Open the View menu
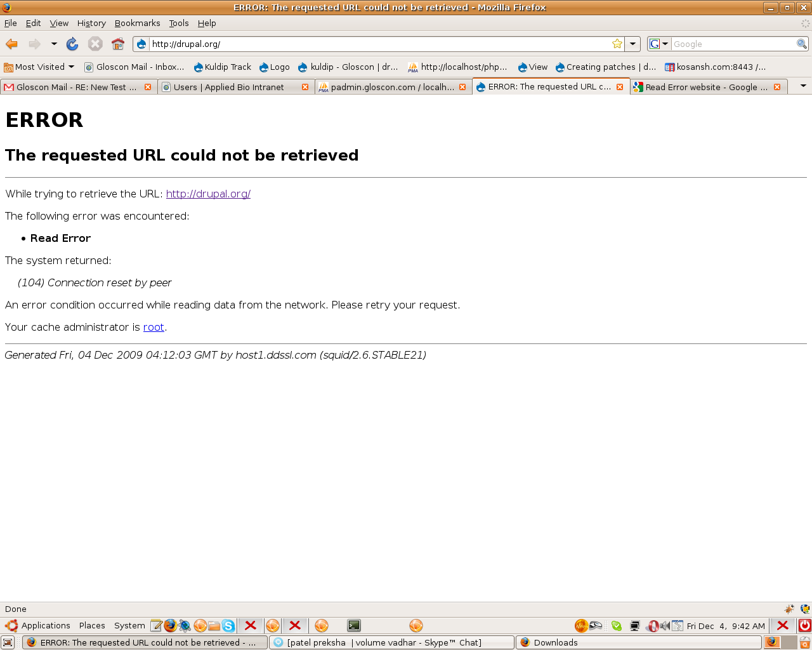Screen dimensions: 812x650 tap(59, 23)
